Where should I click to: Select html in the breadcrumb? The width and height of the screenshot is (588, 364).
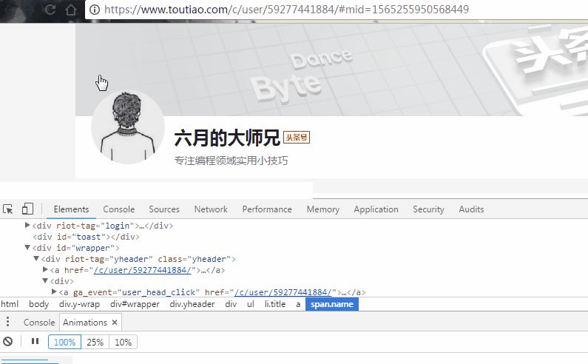pos(10,304)
